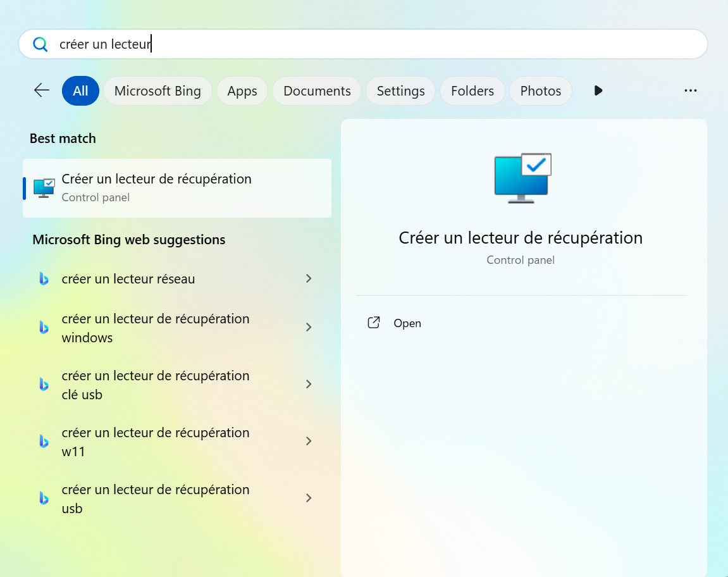The width and height of the screenshot is (728, 577).
Task: Click the more filters play arrow
Action: [598, 90]
